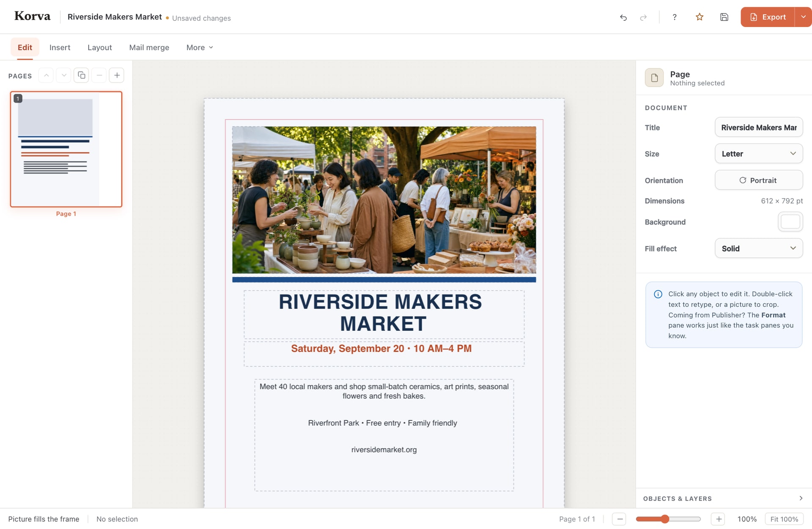Zoom in with plus button
The image size is (812, 529).
718,519
